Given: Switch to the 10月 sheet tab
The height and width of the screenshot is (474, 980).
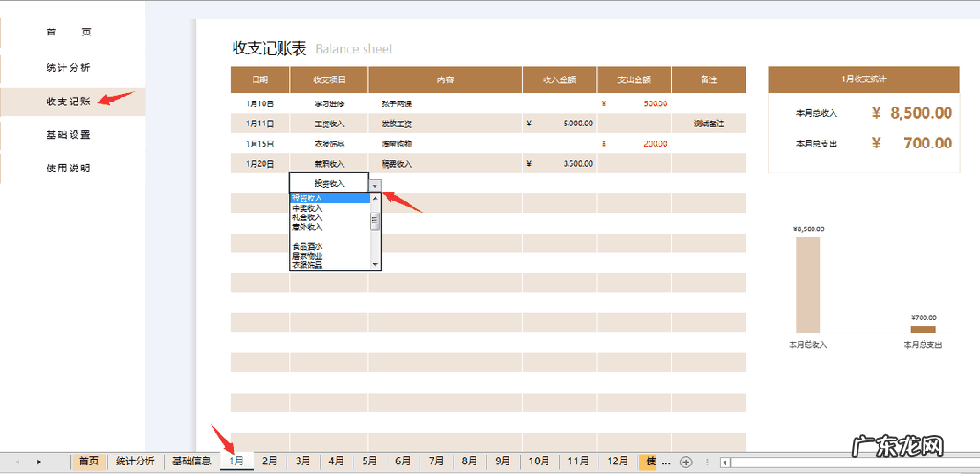Looking at the screenshot, I should point(539,462).
